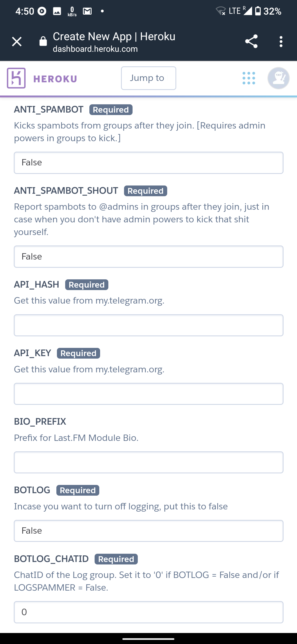Viewport: 297px width, 644px height.
Task: Click the Heroku logo icon
Action: [x=16, y=78]
